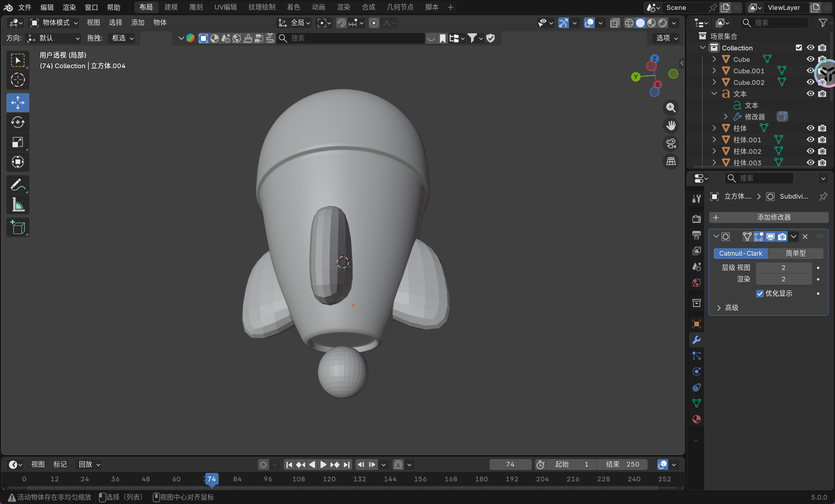Open the Material properties tab
This screenshot has height=504, width=835.
(696, 419)
